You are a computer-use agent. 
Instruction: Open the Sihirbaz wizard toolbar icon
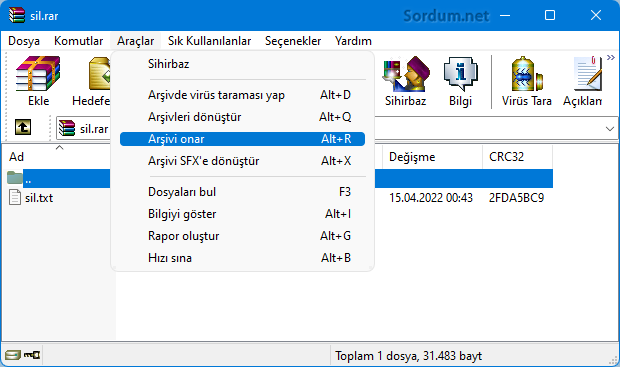click(x=406, y=74)
